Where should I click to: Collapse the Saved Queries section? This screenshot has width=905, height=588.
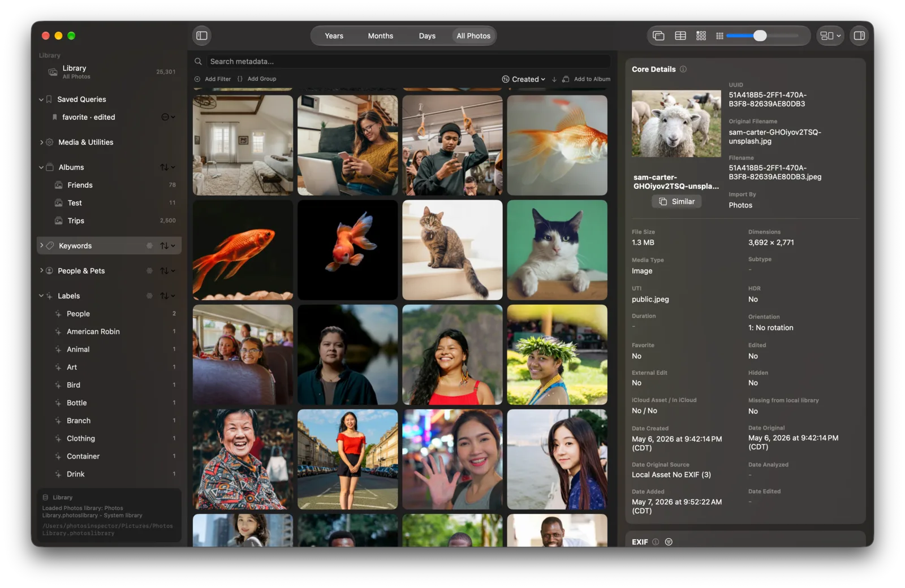tap(41, 100)
